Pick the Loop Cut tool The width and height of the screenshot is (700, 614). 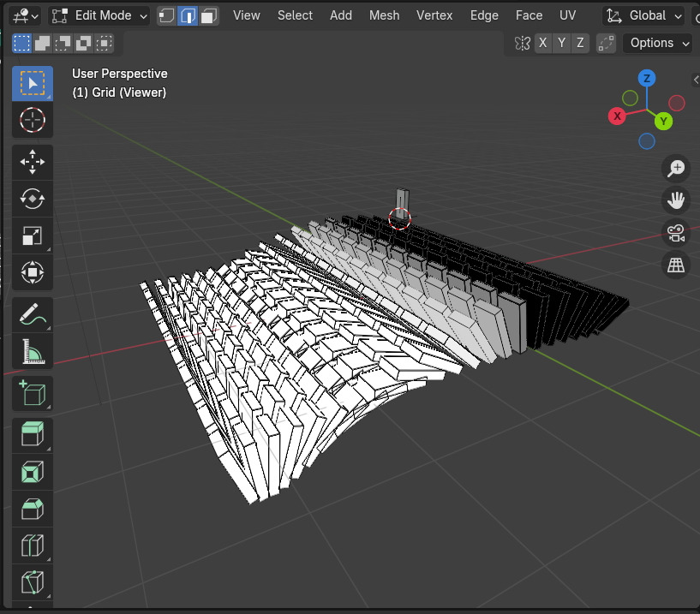[x=33, y=545]
